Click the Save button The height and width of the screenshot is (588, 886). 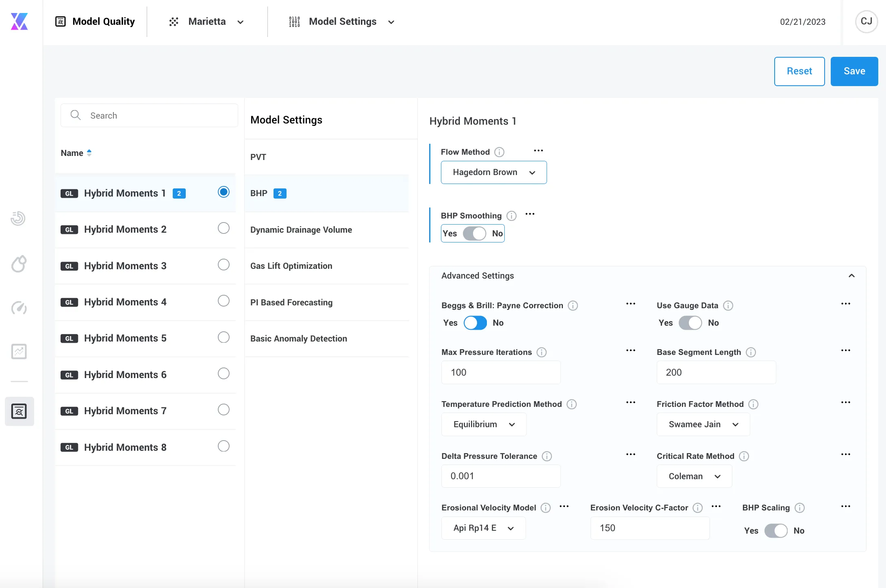tap(854, 71)
